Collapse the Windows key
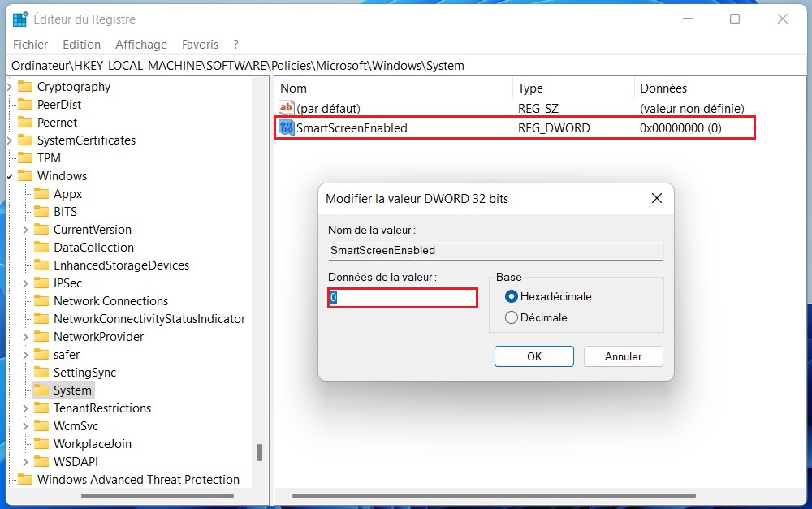Screen dimensions: 812x509 coord(10,177)
